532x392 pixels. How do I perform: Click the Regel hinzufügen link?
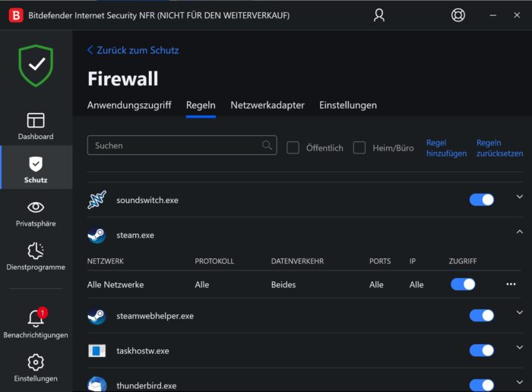447,148
